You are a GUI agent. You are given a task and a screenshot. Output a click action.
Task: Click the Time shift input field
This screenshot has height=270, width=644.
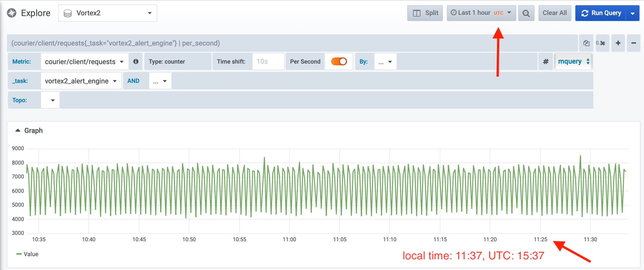pyautogui.click(x=268, y=61)
